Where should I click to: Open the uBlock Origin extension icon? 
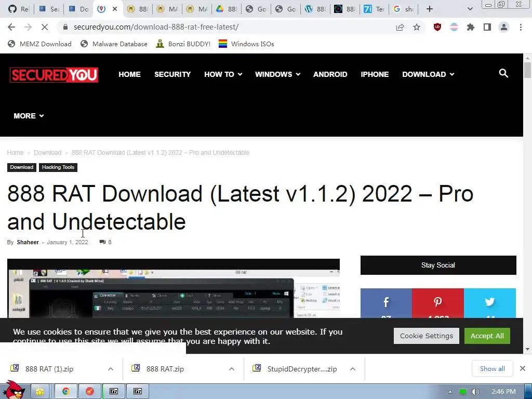(x=437, y=27)
